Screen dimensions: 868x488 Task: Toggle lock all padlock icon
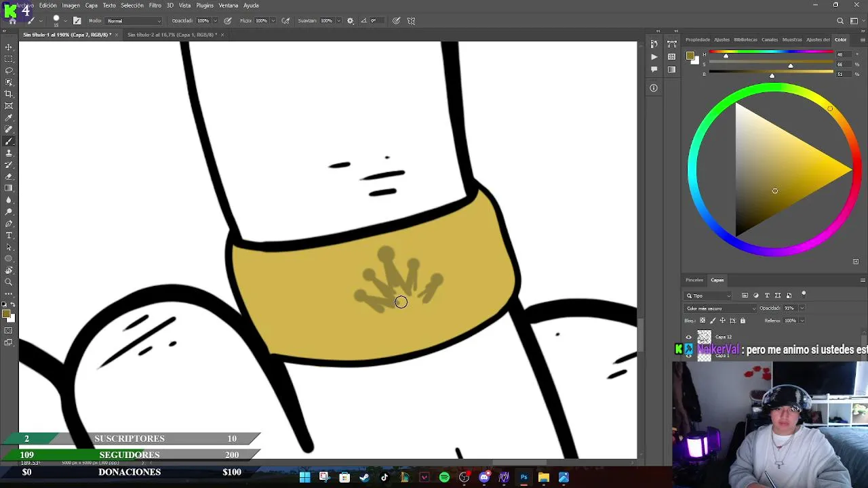click(743, 321)
